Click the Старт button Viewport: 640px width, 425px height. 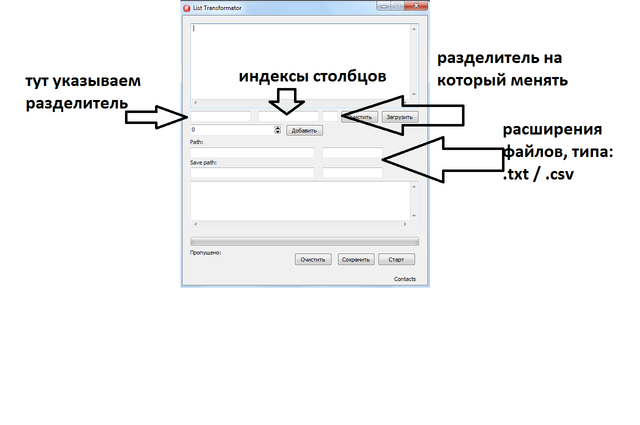(x=396, y=260)
